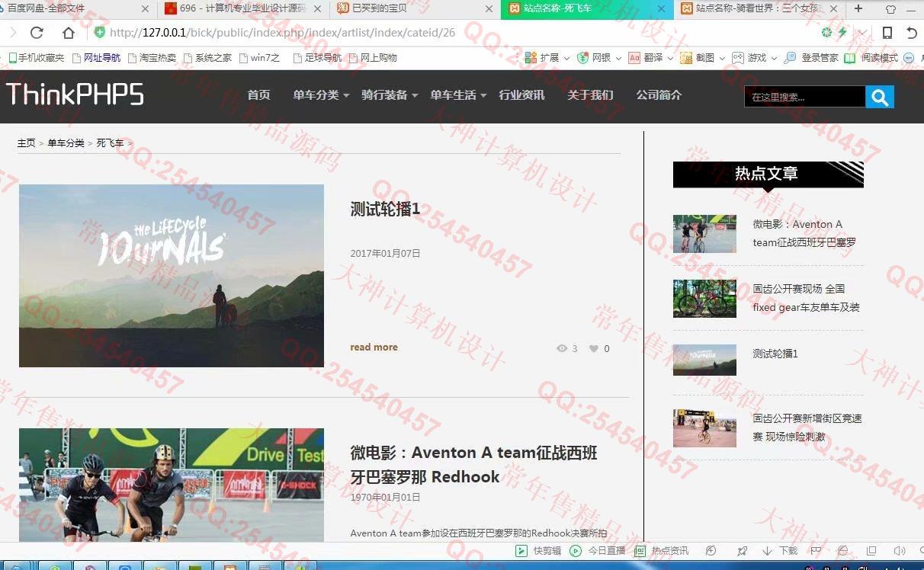Open 行业资讯 in the site navigation
The height and width of the screenshot is (570, 924).
[521, 95]
